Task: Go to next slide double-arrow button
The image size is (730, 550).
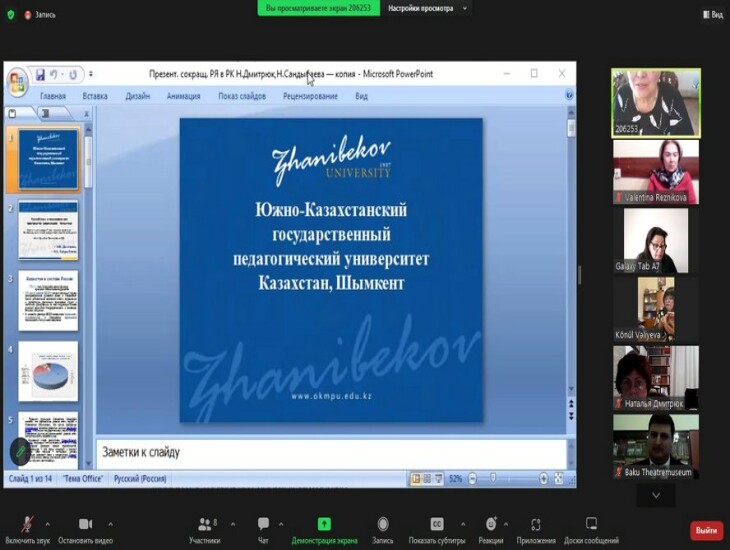Action: point(571,415)
